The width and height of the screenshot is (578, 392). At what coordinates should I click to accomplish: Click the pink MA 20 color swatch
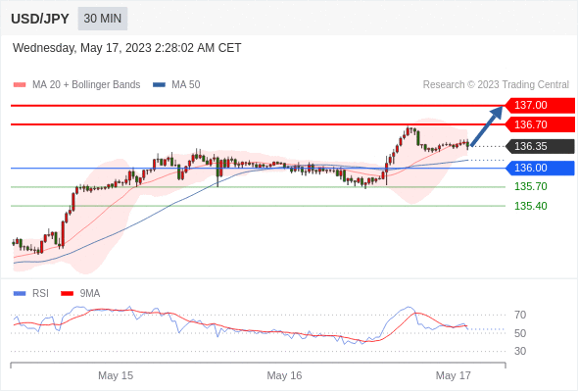pos(20,85)
